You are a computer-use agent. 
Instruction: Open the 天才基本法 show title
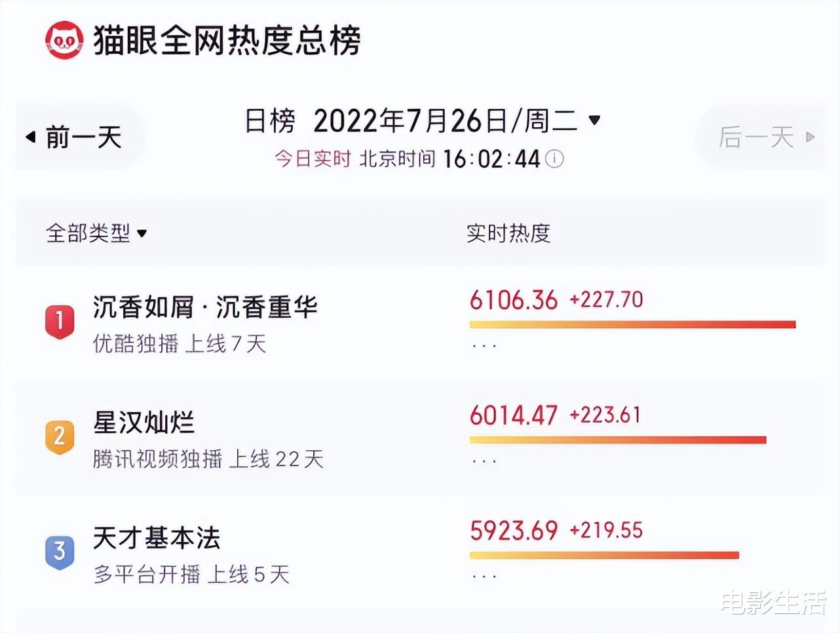157,538
